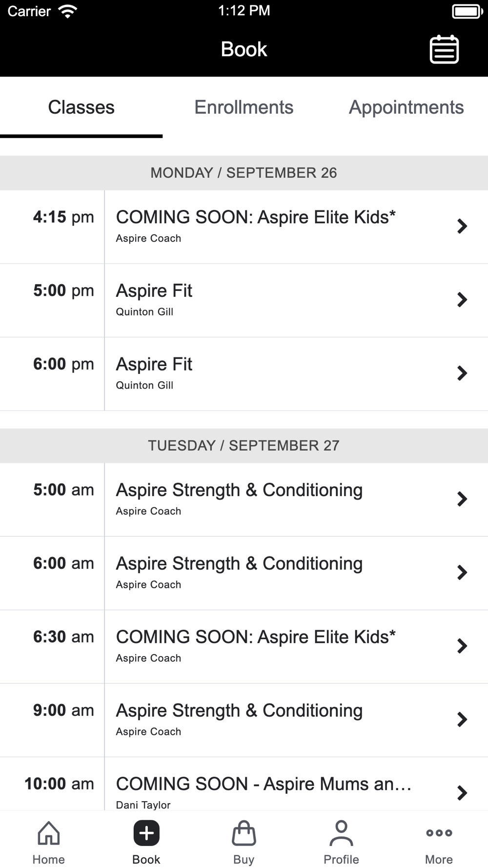Expand 4:15 pm Aspire Elite Kids chevron
The height and width of the screenshot is (868, 488).
462,227
